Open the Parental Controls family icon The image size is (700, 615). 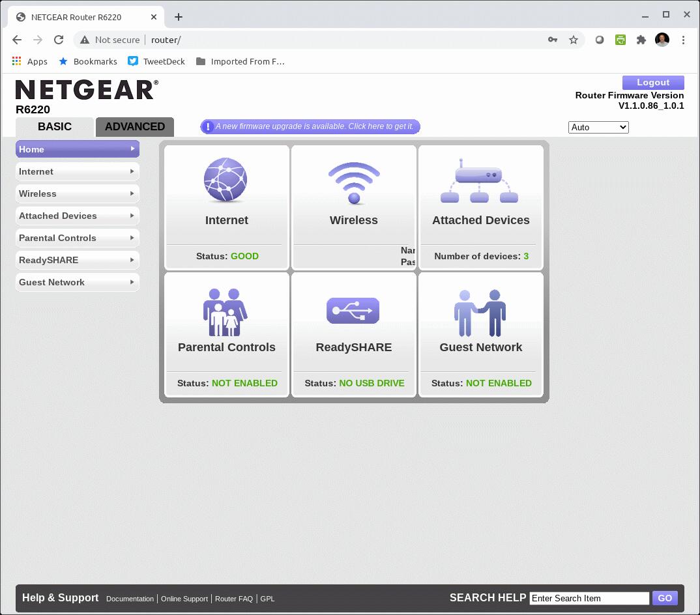tap(226, 312)
